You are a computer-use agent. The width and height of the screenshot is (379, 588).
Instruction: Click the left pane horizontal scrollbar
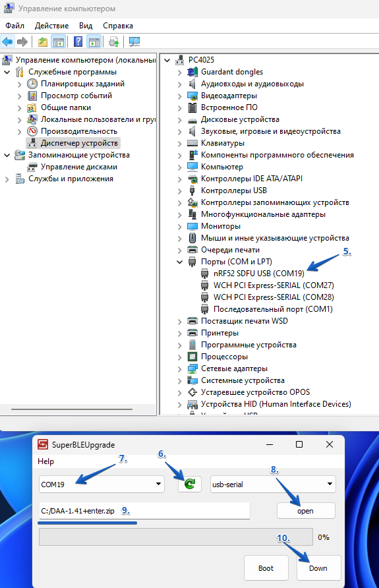tap(72, 409)
